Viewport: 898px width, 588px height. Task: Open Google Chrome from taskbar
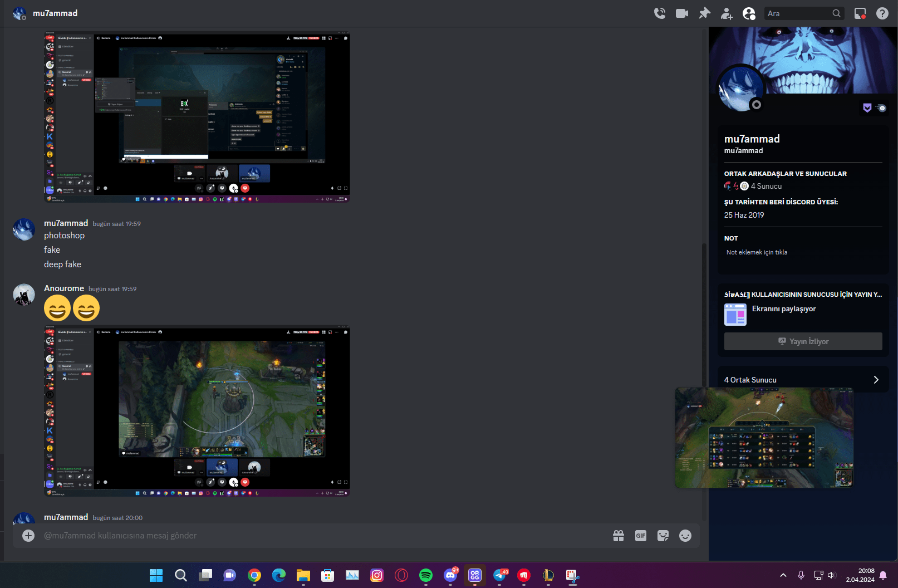click(x=254, y=575)
